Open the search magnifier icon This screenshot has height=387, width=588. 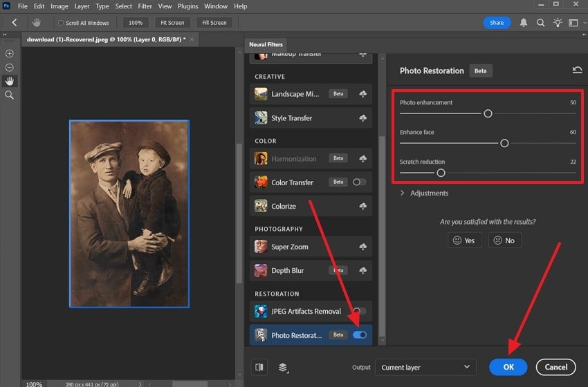(x=540, y=23)
